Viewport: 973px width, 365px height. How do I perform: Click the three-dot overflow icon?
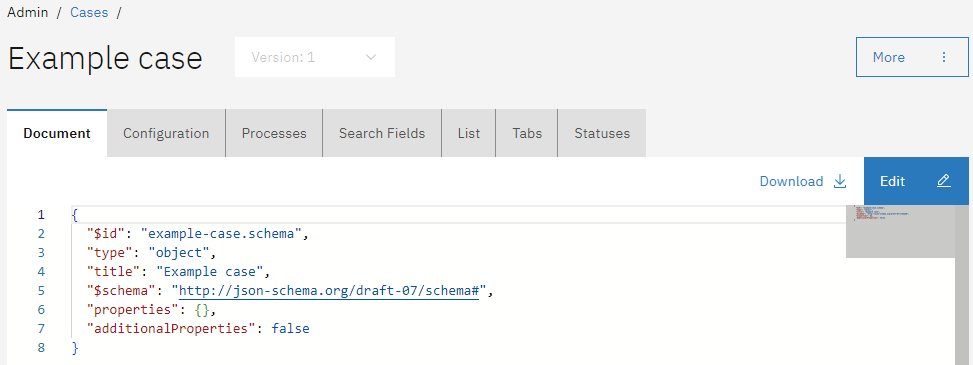pyautogui.click(x=944, y=57)
